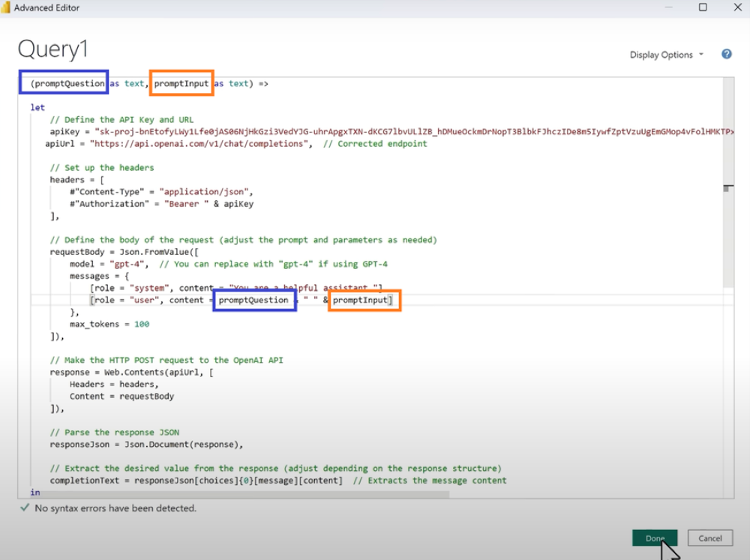
Task: Open the help question mark icon
Action: click(726, 54)
